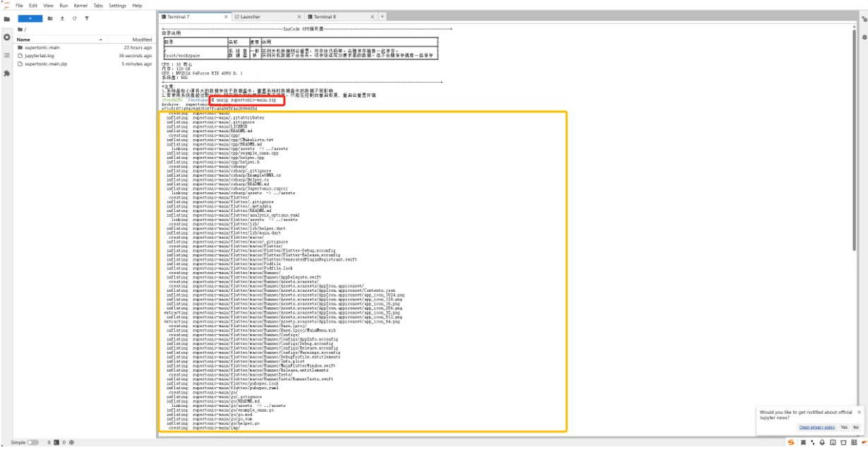Click the unzip supertonic-main.zip command text
Image resolution: width=868 pixels, height=450 pixels.
pyautogui.click(x=248, y=101)
